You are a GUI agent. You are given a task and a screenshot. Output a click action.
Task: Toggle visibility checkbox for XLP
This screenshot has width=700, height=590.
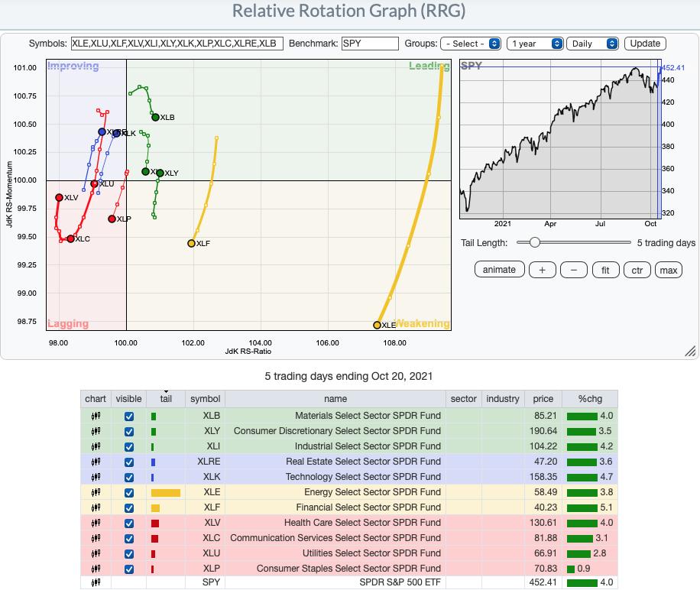click(129, 569)
